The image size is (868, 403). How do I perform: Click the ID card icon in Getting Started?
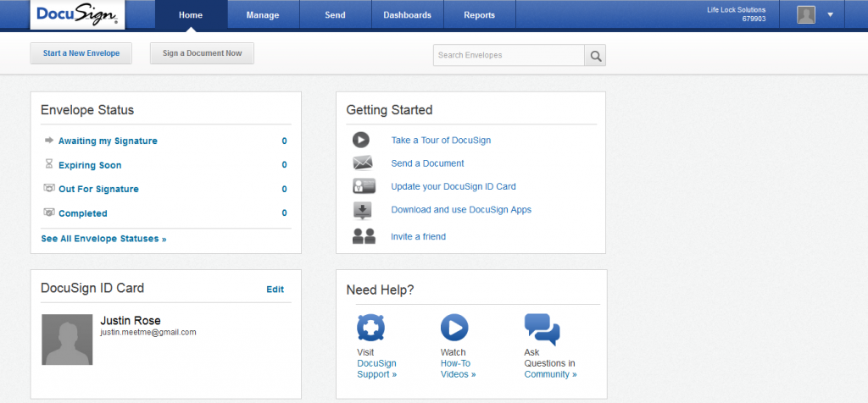[x=364, y=186]
